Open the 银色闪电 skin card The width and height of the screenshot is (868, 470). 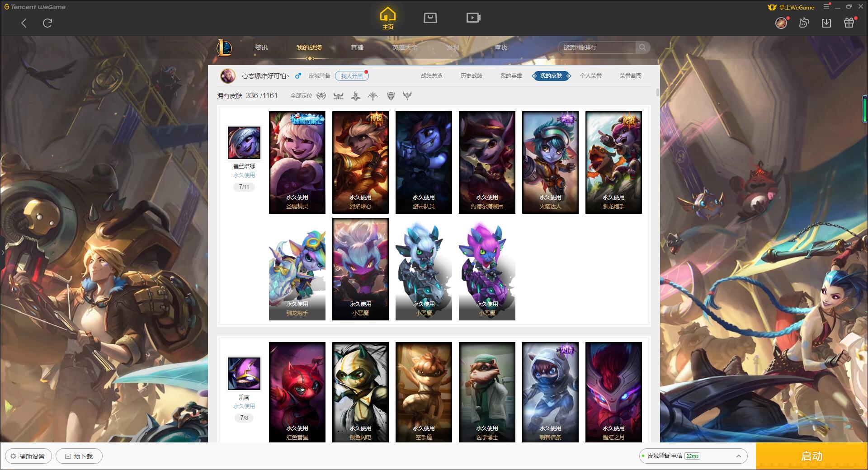360,392
